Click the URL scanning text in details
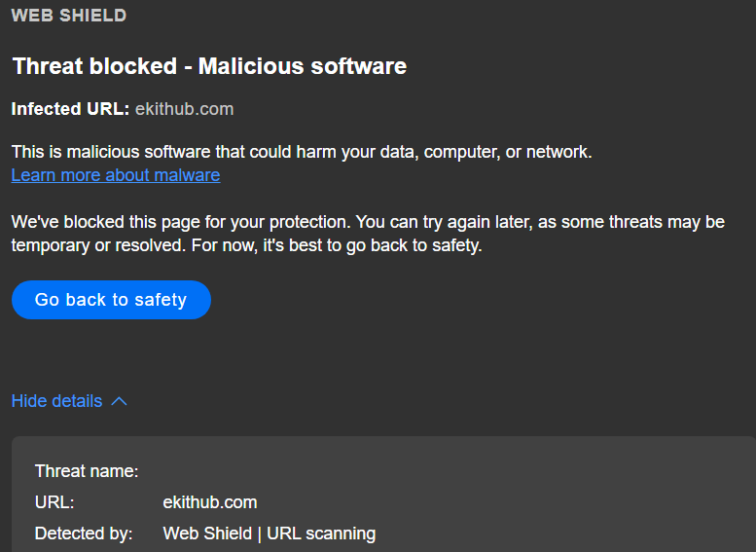This screenshot has width=756, height=552. (x=321, y=534)
